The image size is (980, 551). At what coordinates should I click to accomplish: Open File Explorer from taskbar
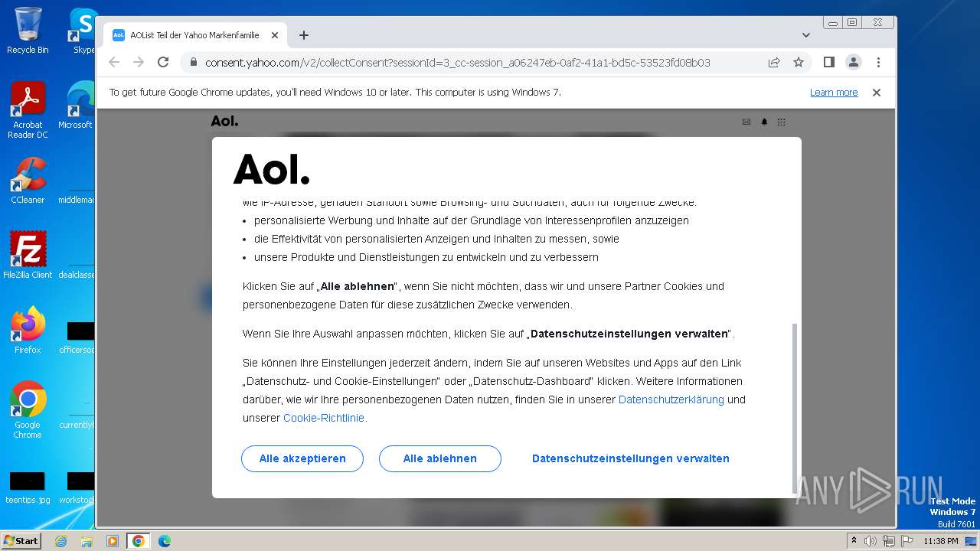click(x=87, y=541)
